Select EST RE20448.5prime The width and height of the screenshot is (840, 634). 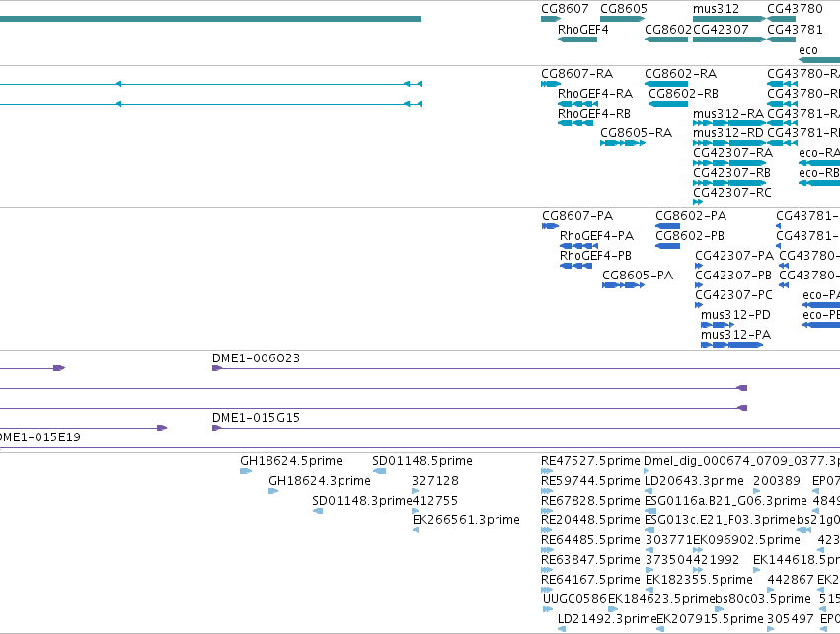point(547,530)
